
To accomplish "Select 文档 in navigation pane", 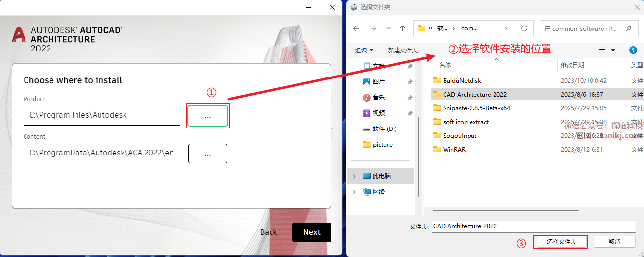I will click(x=378, y=66).
